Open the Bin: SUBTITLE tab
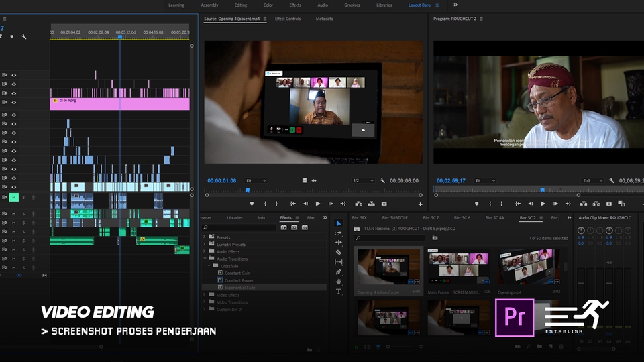644x362 pixels. click(x=394, y=217)
